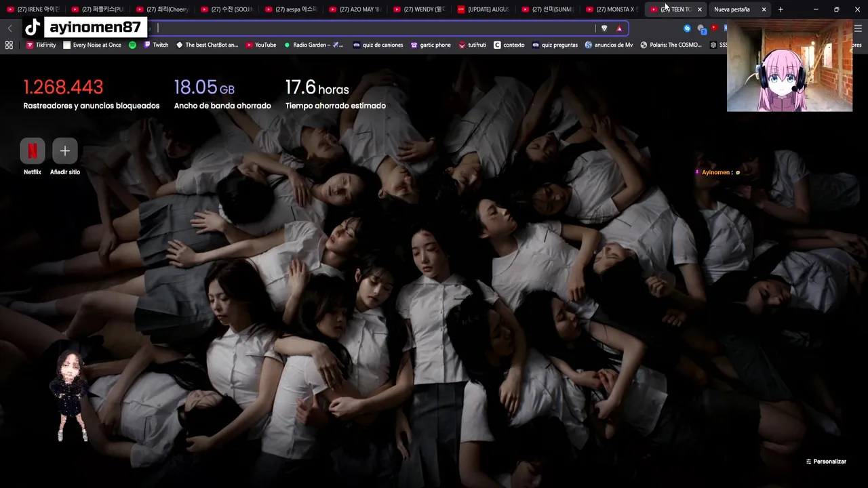Open the Radio Garden bookmark

314,45
